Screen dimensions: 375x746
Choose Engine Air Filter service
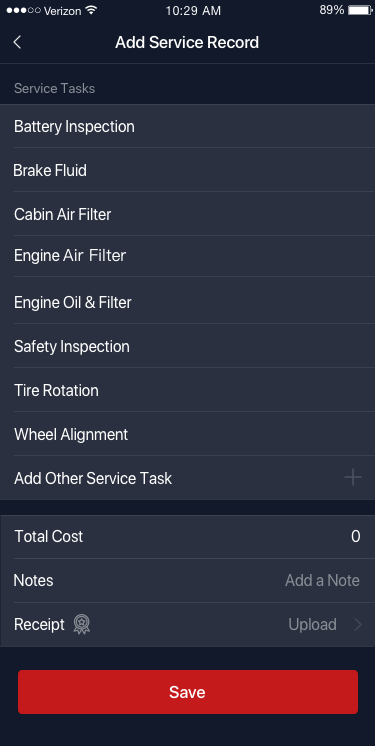[x=188, y=256]
